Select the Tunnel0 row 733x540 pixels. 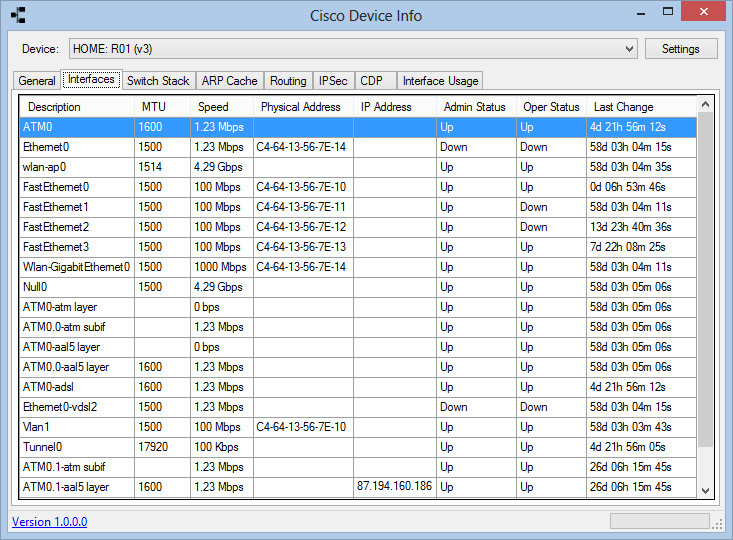[358, 447]
